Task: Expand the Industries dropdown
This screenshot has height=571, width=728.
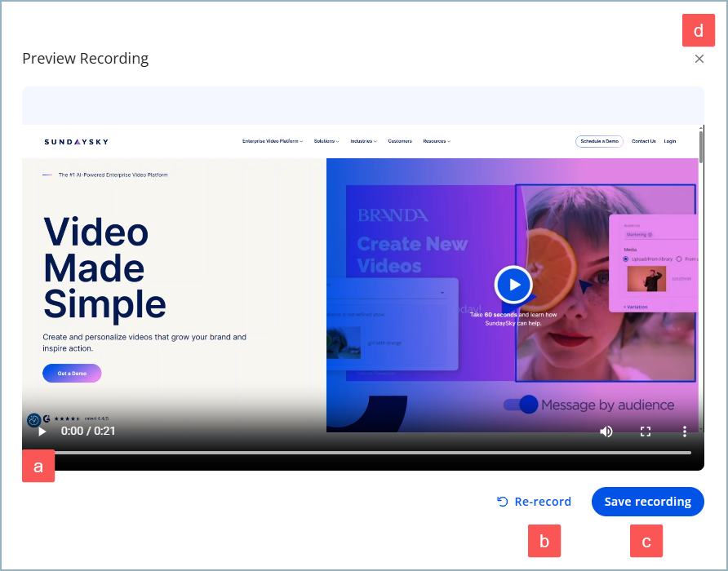Action: click(x=363, y=141)
